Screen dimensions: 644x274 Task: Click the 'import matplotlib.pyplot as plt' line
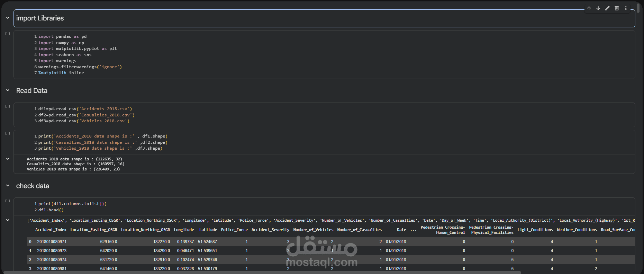coord(78,48)
